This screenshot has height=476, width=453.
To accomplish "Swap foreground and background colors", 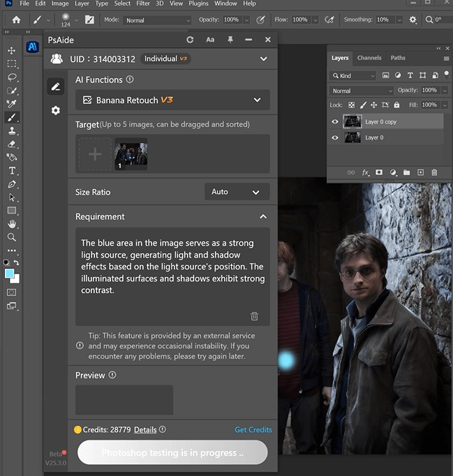I will click(x=16, y=262).
